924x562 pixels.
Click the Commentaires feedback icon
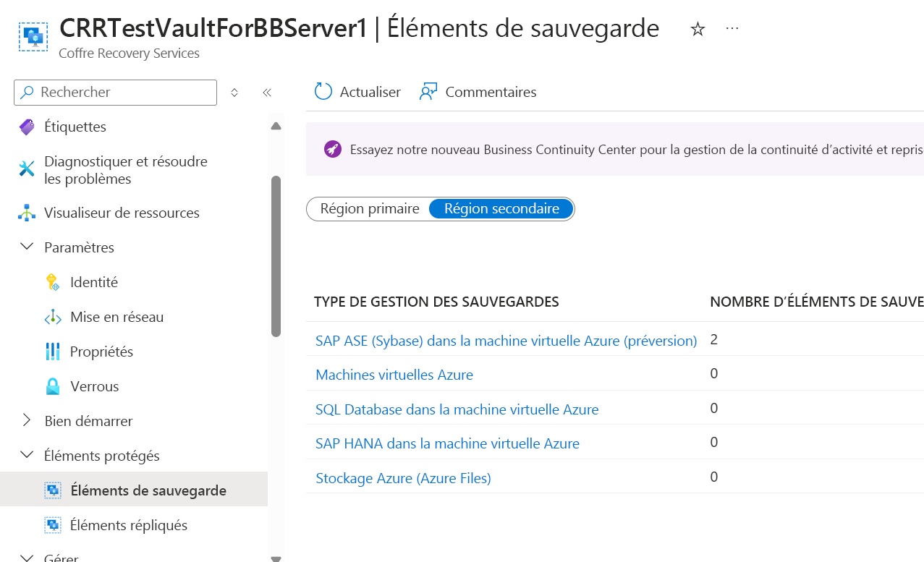[x=428, y=92]
